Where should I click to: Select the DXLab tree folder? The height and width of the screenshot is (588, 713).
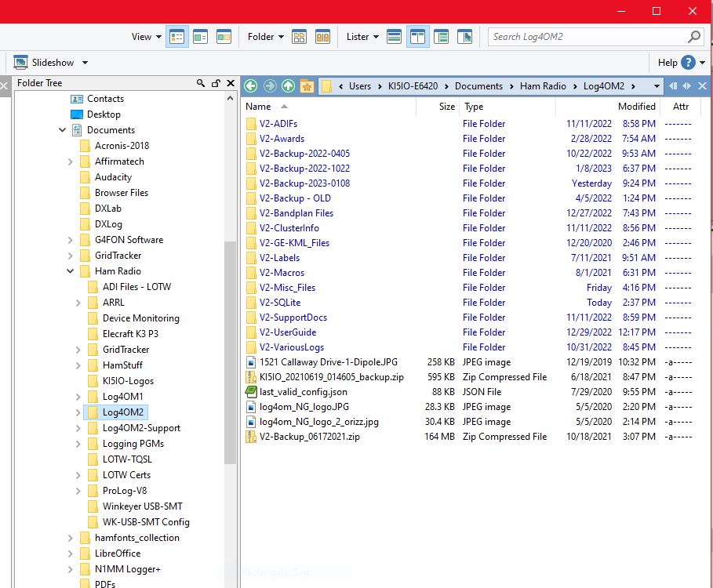(107, 209)
